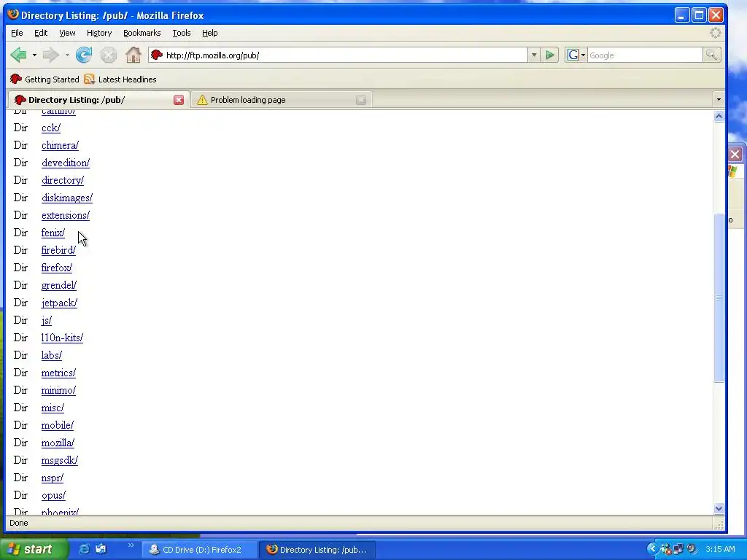
Task: Click the Stop loading button
Action: (109, 55)
